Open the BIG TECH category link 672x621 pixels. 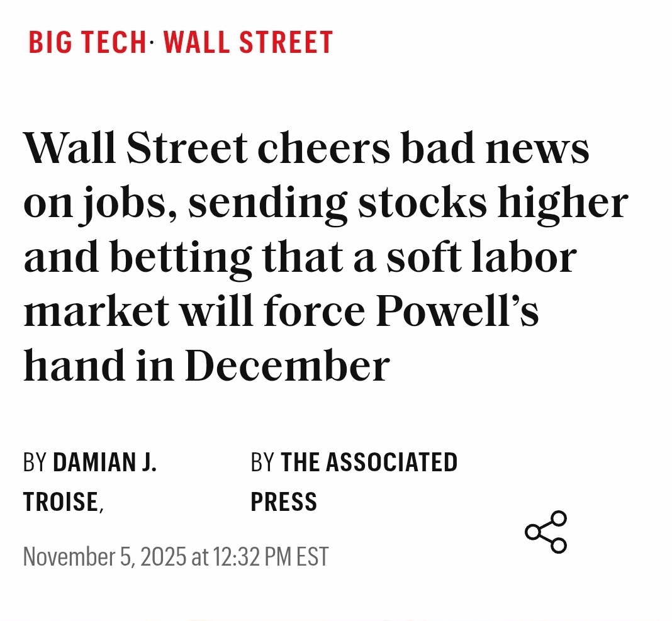(87, 43)
